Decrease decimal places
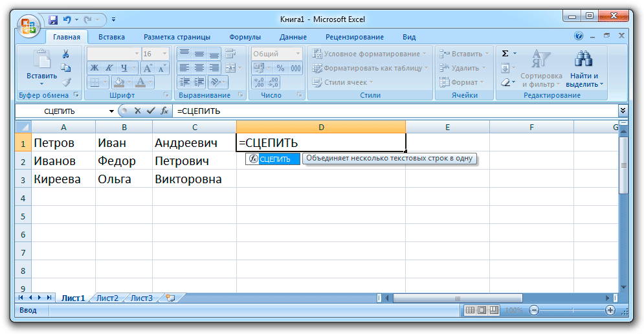This screenshot has height=334, width=644. click(273, 82)
